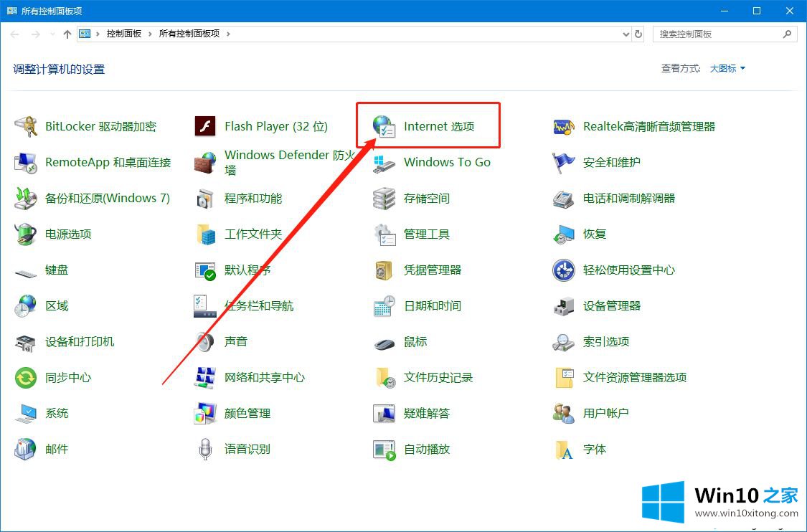
Task: Open 安全和维护 flag icon
Action: [564, 163]
